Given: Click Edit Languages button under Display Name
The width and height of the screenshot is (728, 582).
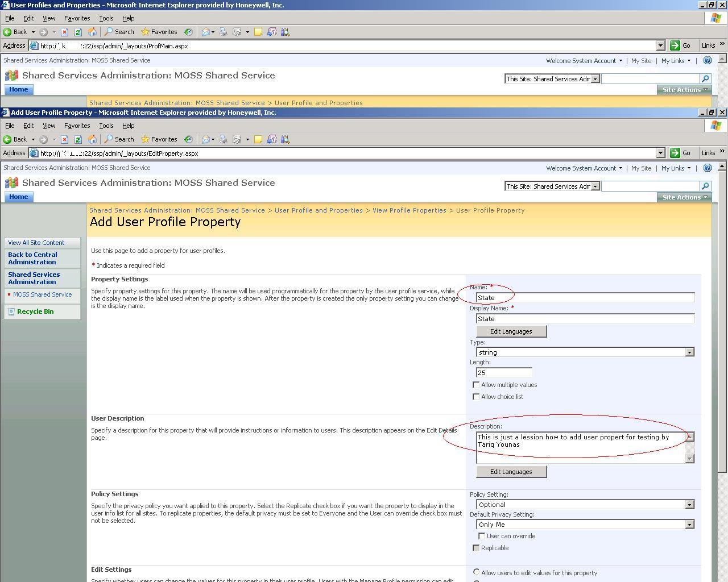Looking at the screenshot, I should [511, 331].
